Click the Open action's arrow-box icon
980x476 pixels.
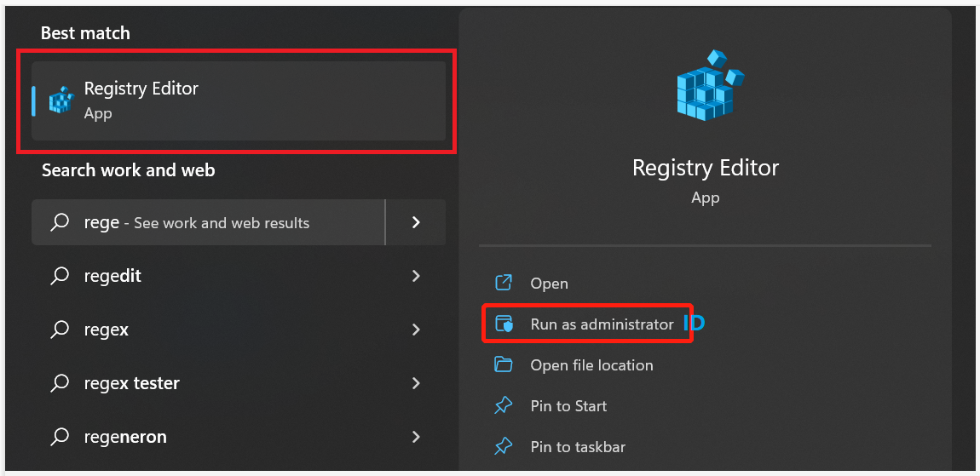504,283
